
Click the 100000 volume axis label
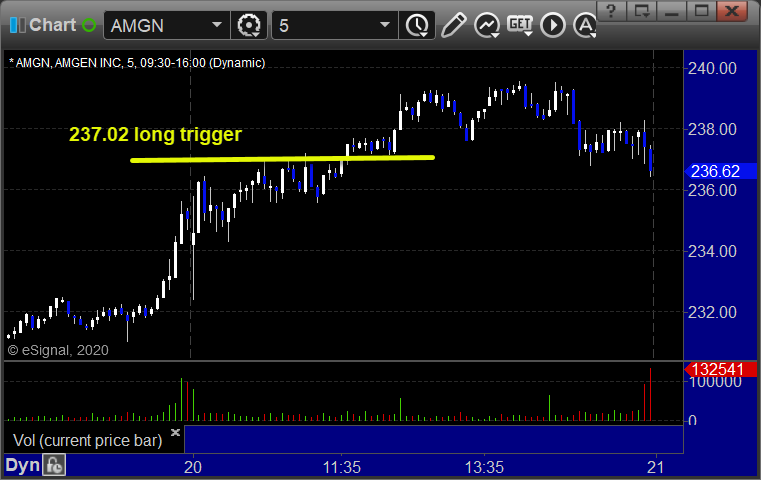716,382
